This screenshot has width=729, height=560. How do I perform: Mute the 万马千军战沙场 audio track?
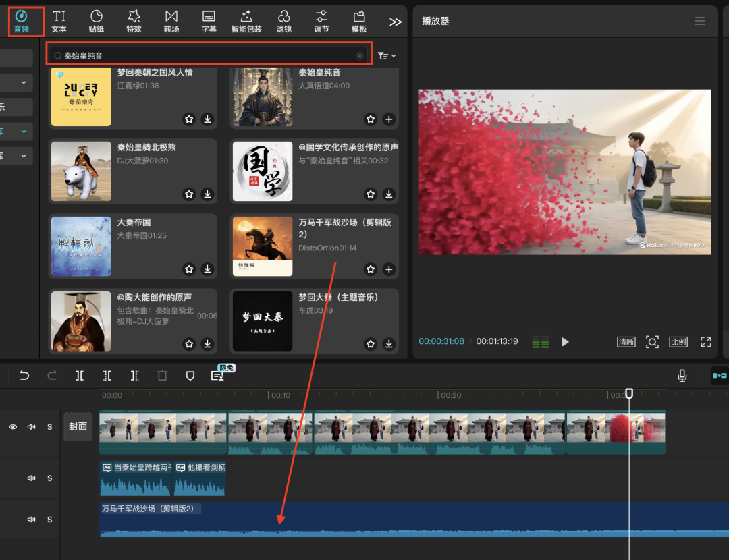(x=31, y=520)
